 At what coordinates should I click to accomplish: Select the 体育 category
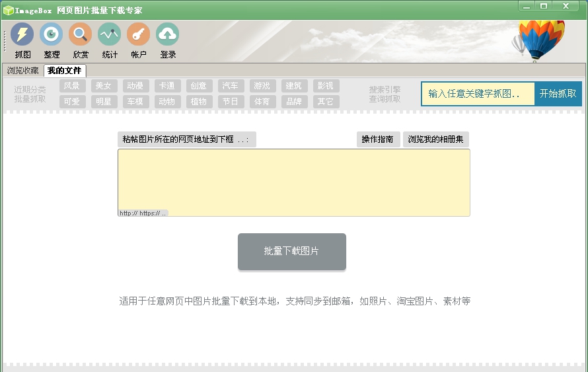(x=262, y=102)
